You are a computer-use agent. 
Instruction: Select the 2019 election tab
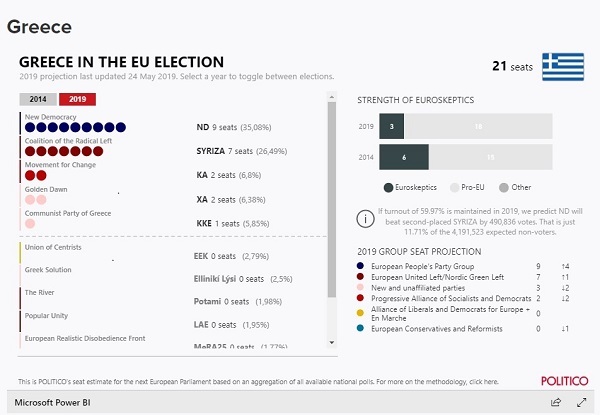tap(77, 99)
